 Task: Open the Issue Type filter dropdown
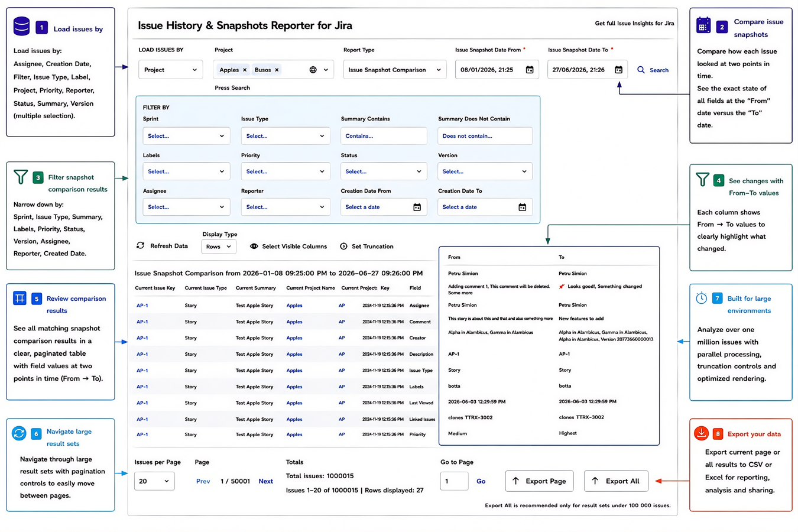(x=286, y=136)
